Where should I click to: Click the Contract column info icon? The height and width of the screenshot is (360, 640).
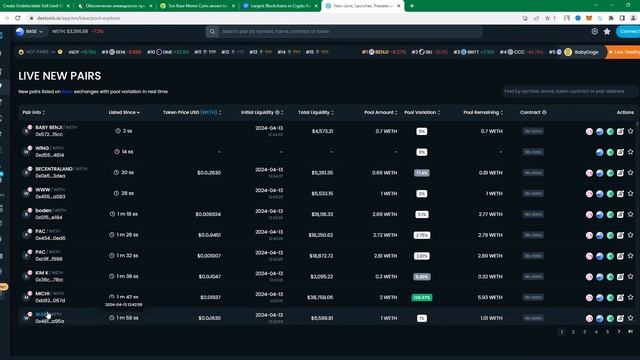[x=544, y=112]
